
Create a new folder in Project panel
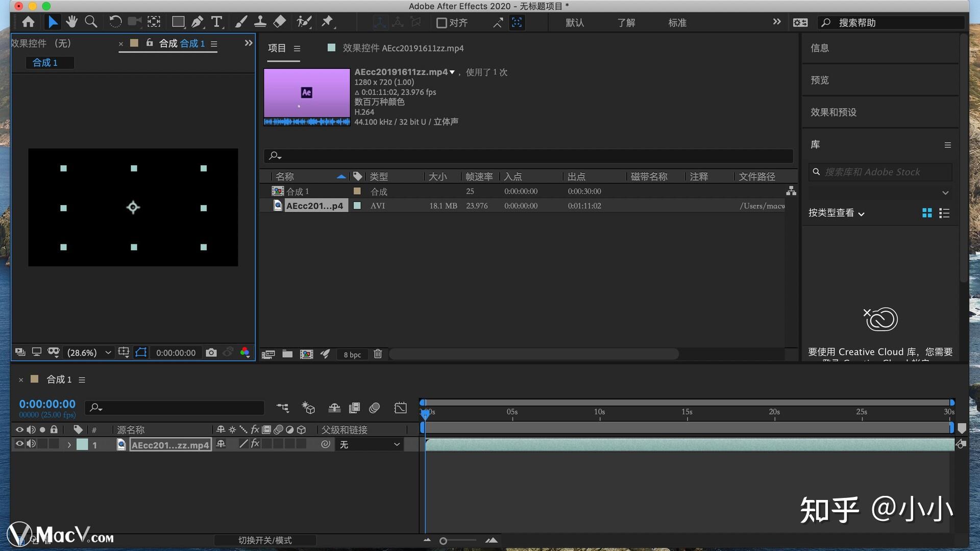pyautogui.click(x=287, y=354)
